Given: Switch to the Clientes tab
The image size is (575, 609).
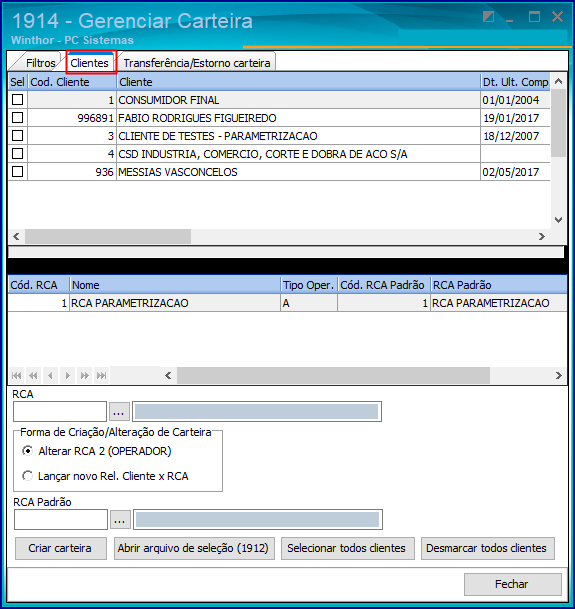Looking at the screenshot, I should click(x=89, y=63).
